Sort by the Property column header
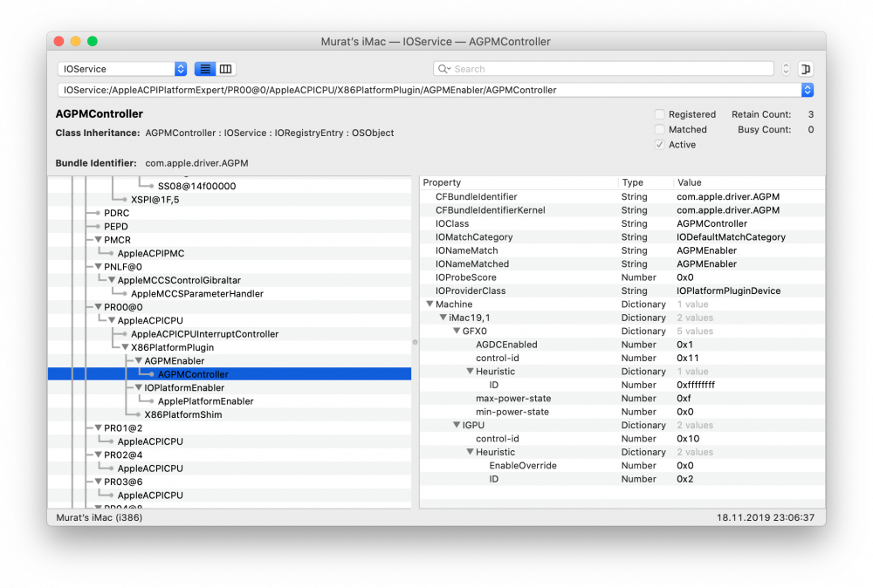 pos(519,182)
